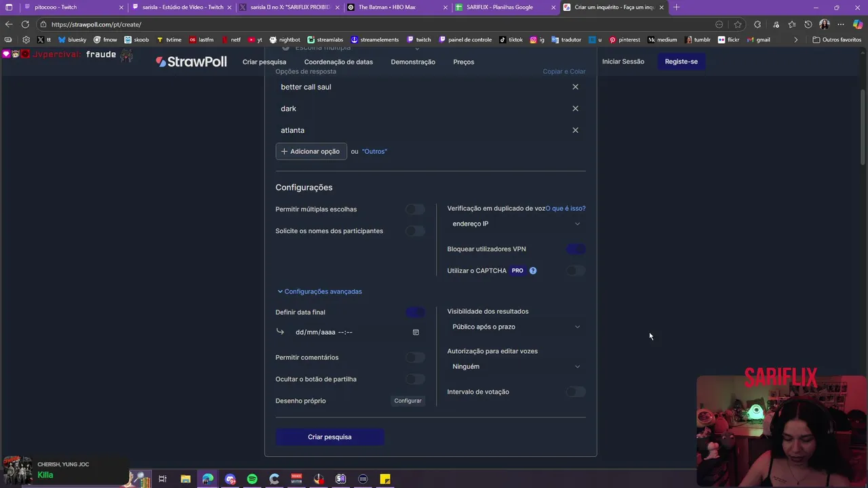This screenshot has height=488, width=868.
Task: Open 'Visibilidade dos resultados' dropdown
Action: click(x=516, y=327)
